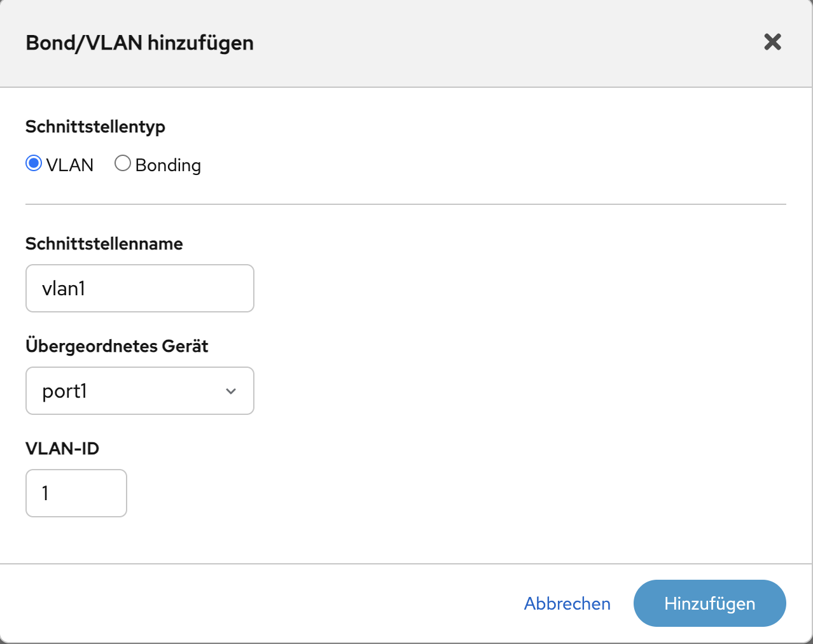
Task: Click the Schnittstellenname field containing vlan1
Action: click(x=140, y=288)
